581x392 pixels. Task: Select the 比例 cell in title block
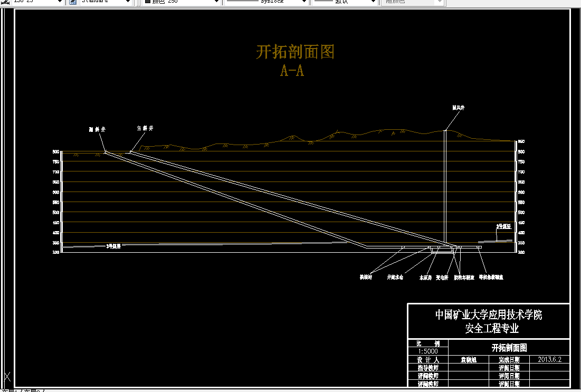click(428, 343)
